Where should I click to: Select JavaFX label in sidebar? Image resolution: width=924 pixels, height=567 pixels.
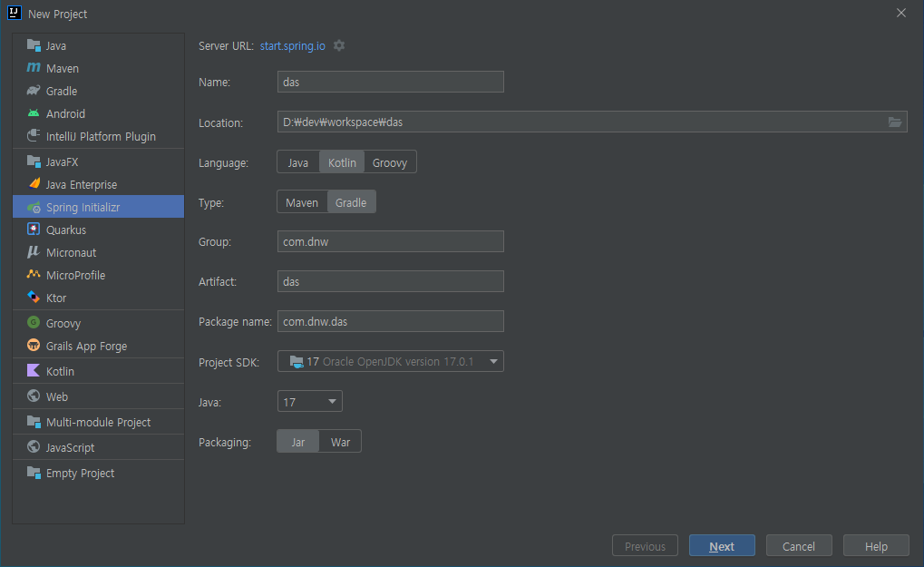pyautogui.click(x=62, y=161)
